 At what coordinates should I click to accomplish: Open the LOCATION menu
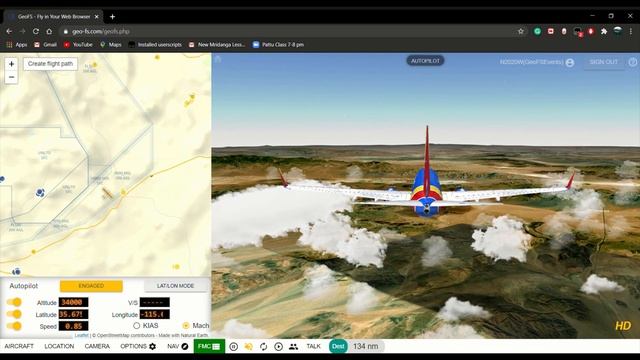tap(59, 346)
